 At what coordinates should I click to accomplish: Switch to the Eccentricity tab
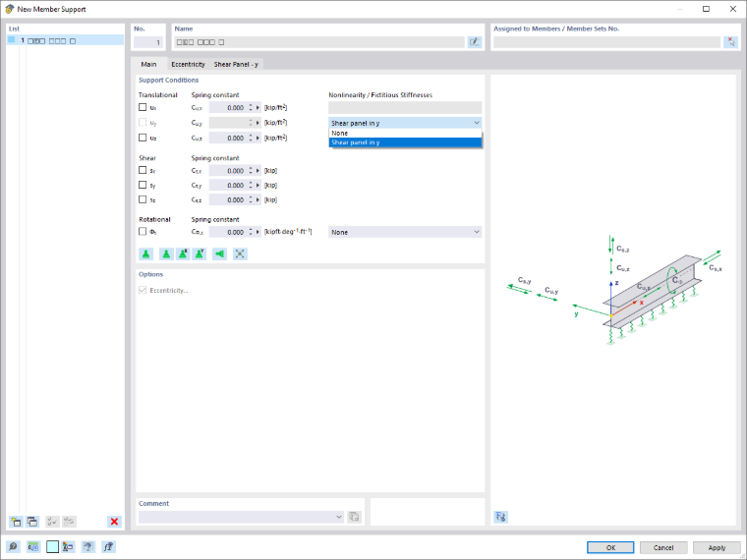click(188, 64)
